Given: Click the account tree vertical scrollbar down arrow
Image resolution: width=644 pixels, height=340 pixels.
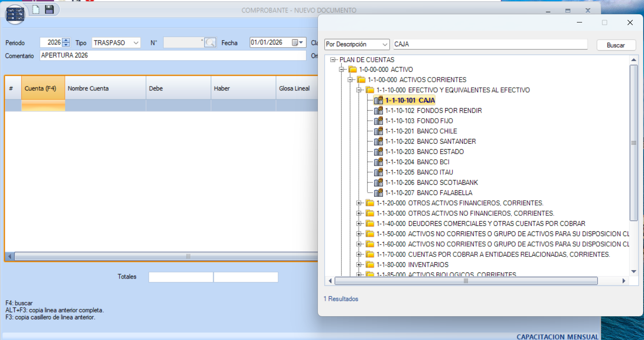Looking at the screenshot, I should click(x=634, y=272).
